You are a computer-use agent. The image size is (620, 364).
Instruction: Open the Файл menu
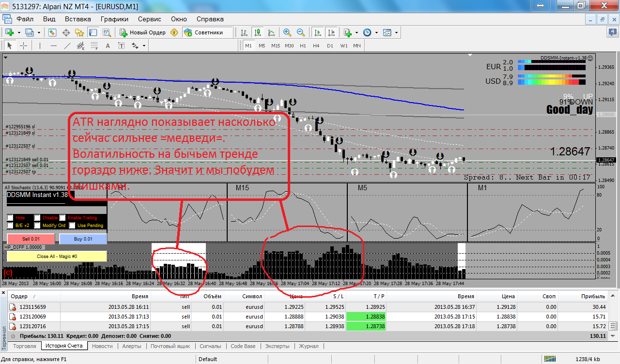[25, 19]
